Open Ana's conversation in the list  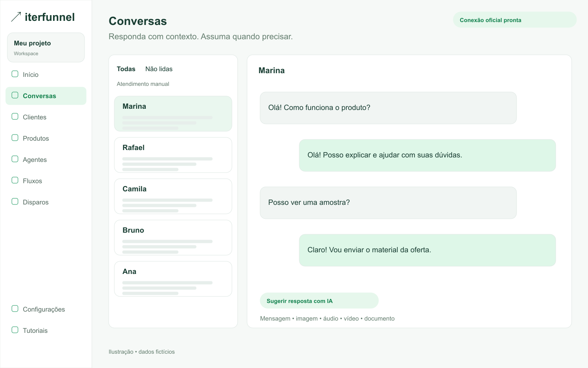point(173,279)
